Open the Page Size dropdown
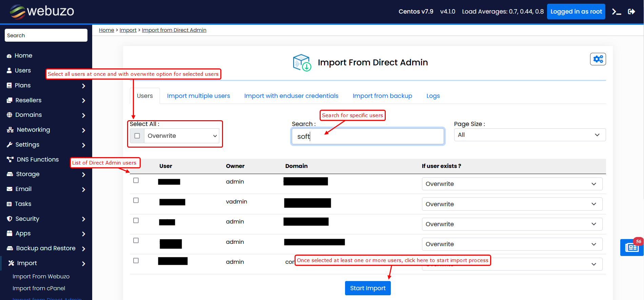 point(529,135)
